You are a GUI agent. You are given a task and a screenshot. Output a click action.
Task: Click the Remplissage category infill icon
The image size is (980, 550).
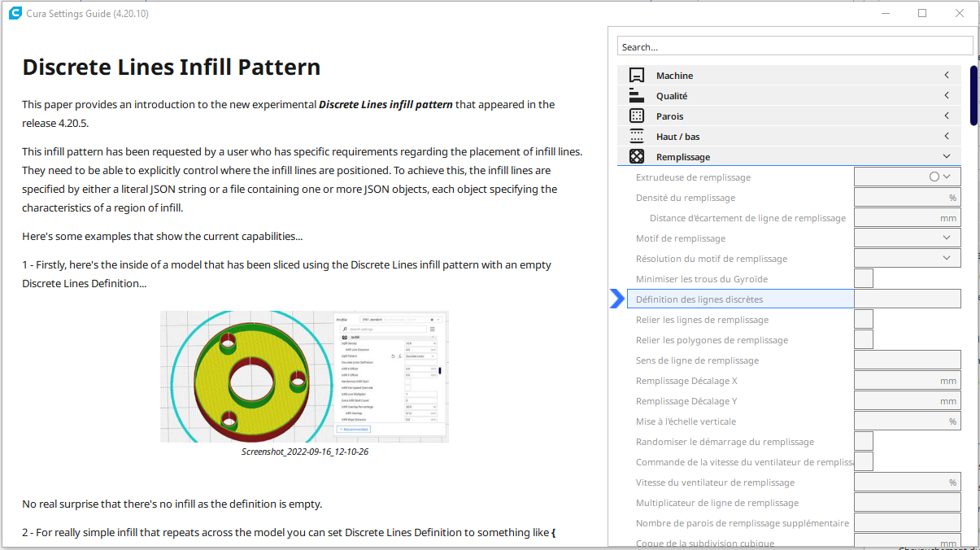[637, 157]
